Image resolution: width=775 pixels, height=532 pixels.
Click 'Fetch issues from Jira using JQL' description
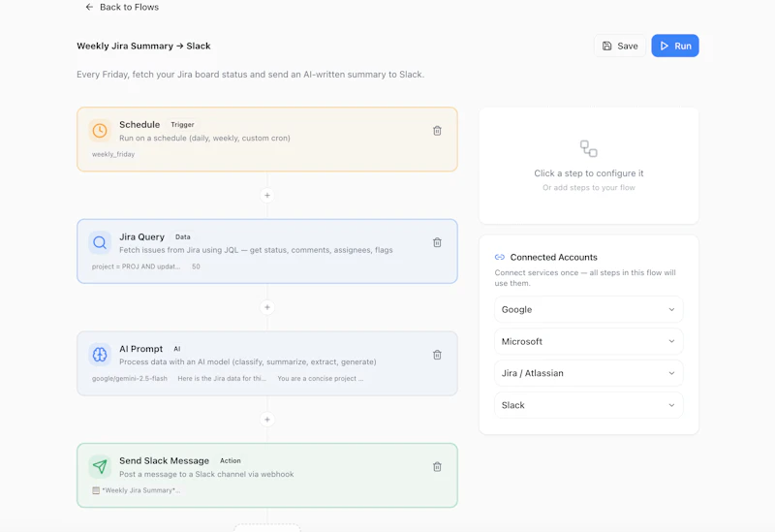click(256, 250)
